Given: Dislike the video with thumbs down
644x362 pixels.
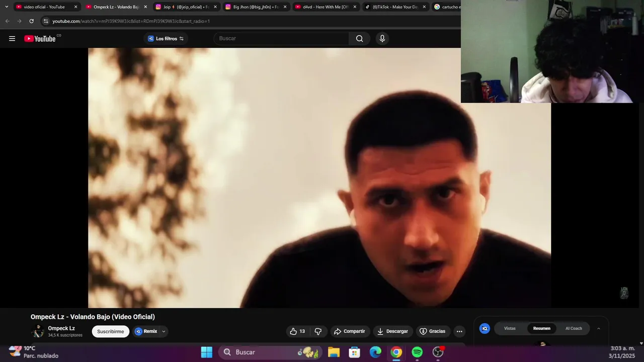Looking at the screenshot, I should tap(318, 331).
